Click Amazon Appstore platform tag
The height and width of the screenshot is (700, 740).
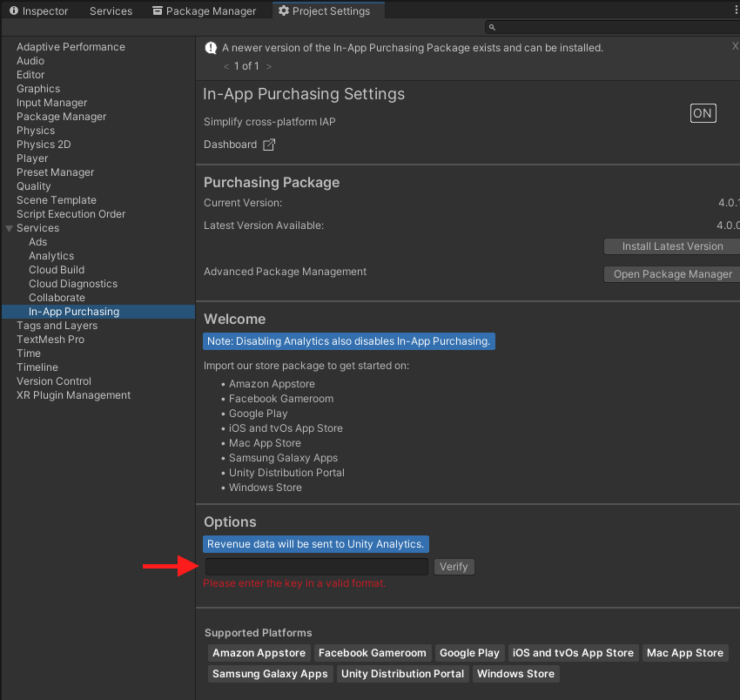tap(259, 653)
